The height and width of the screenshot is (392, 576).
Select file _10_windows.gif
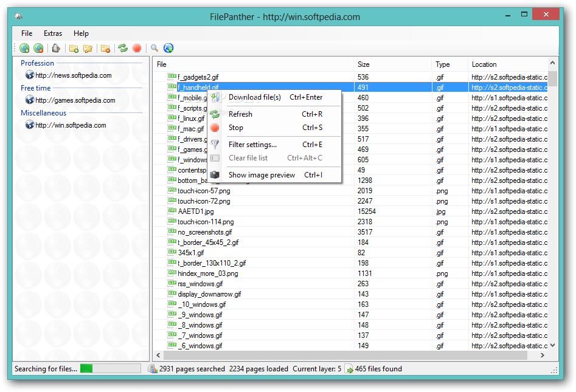click(202, 304)
